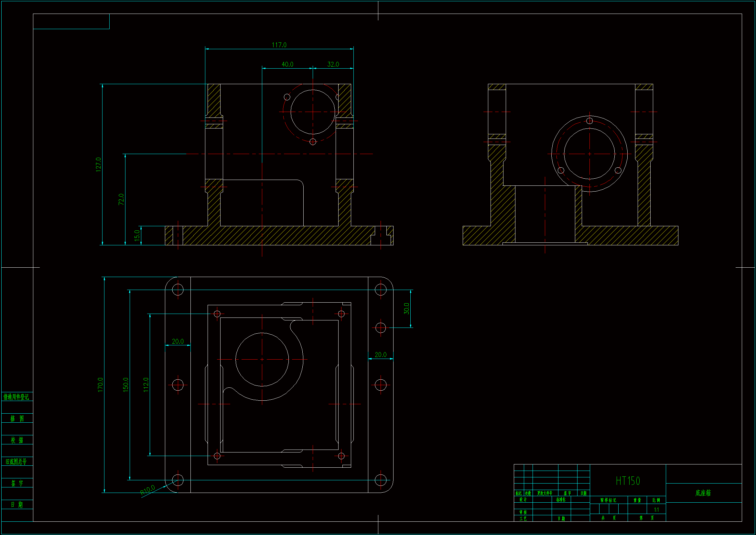
Task: Pick the 150.0 dimension text
Action: coord(125,385)
